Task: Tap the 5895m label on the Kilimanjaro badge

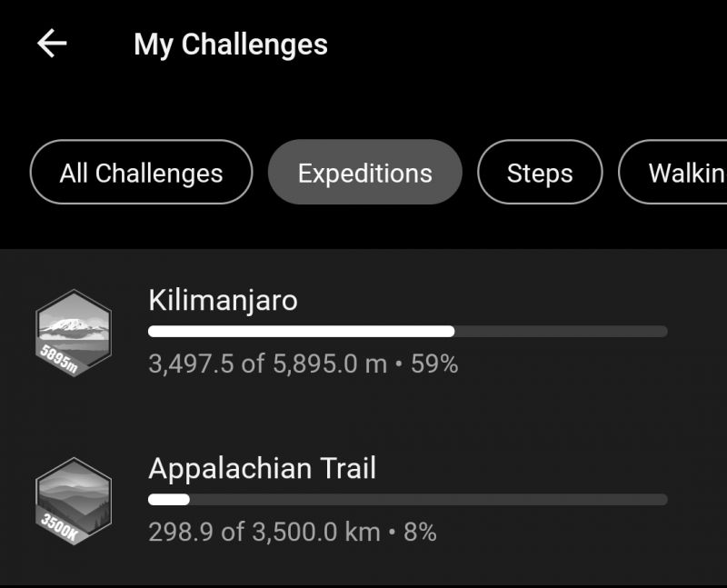Action: pos(59,359)
